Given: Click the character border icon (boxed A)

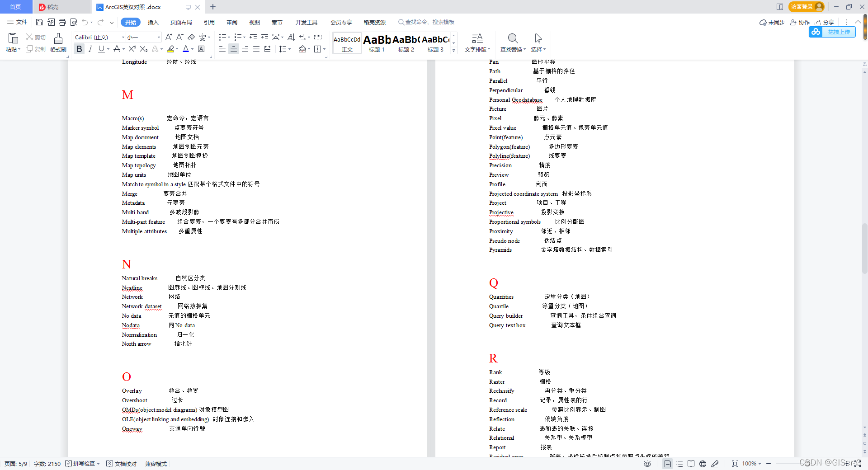Looking at the screenshot, I should click(201, 49).
